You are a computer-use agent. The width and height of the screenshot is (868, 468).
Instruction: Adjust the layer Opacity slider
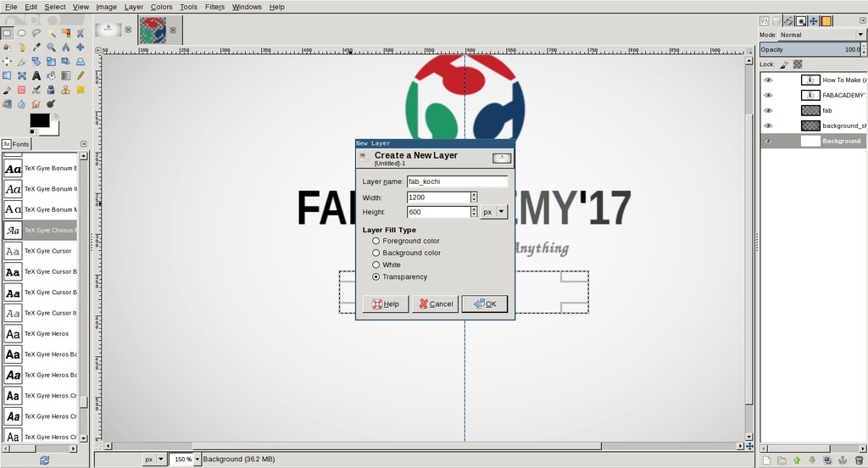(810, 49)
